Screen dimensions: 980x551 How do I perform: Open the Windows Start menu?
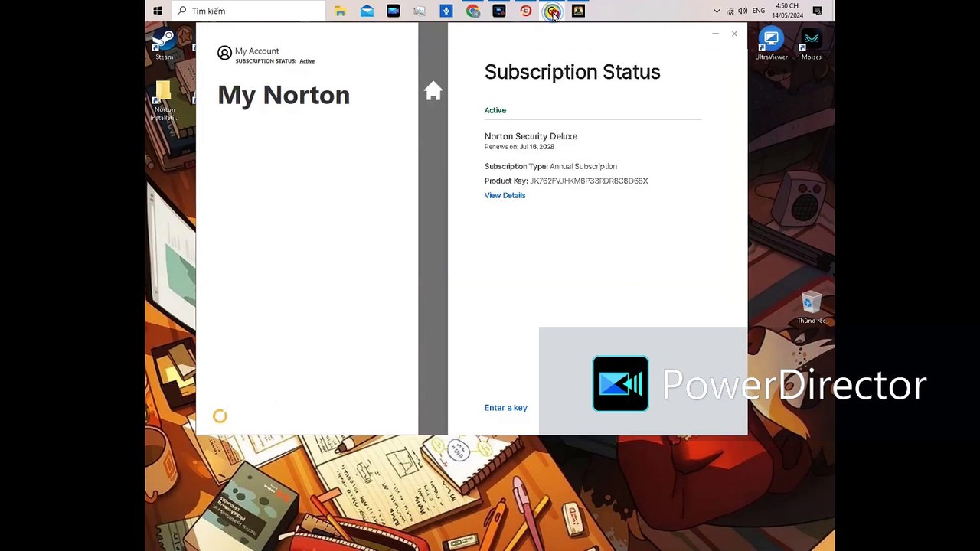tap(158, 11)
